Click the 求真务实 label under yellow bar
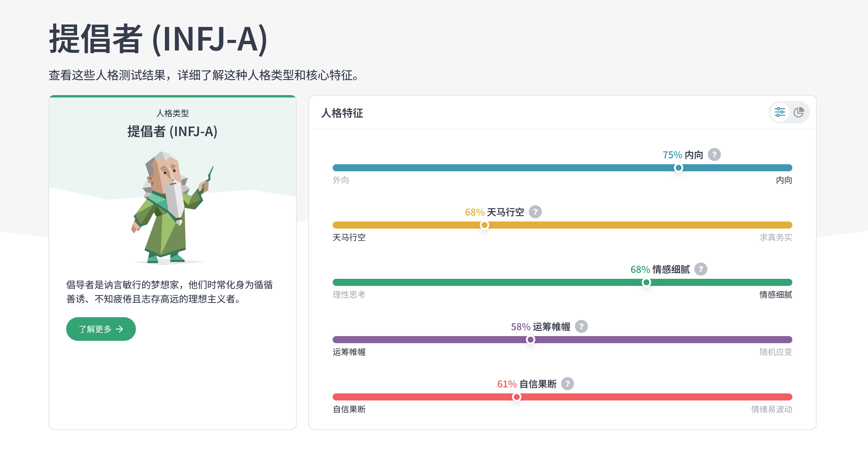This screenshot has width=868, height=456. 776,237
